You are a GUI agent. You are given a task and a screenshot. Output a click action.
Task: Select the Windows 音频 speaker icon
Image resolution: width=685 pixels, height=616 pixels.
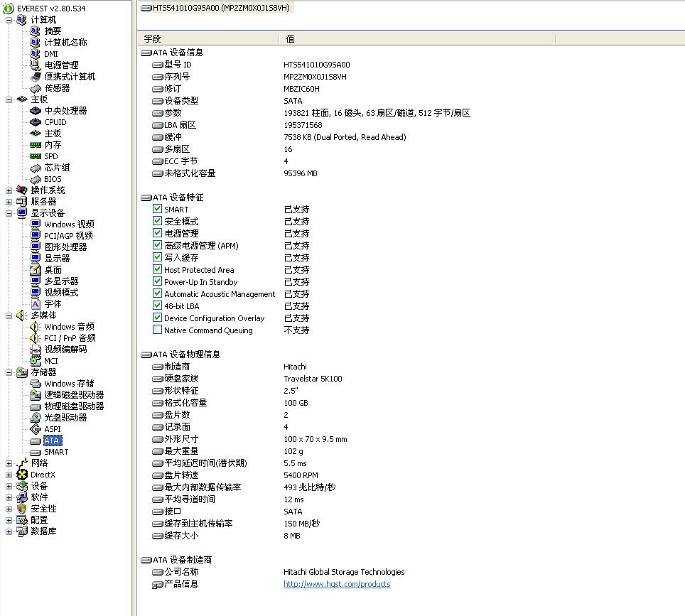tap(36, 327)
